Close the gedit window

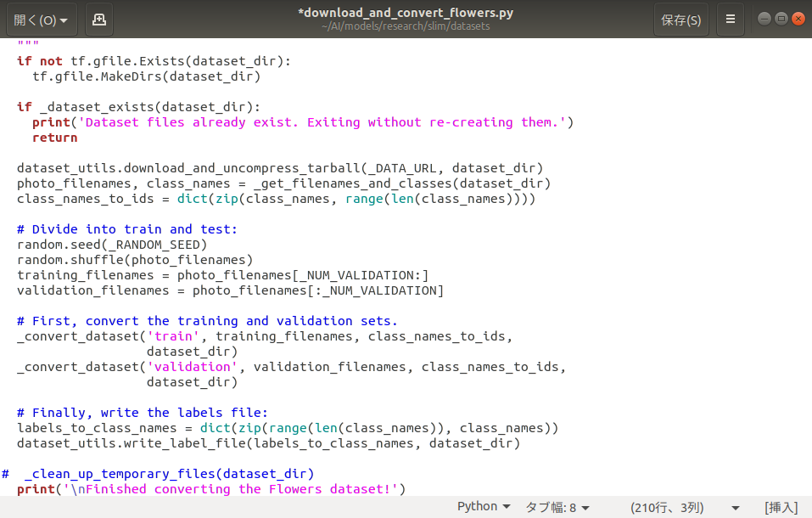[798, 20]
